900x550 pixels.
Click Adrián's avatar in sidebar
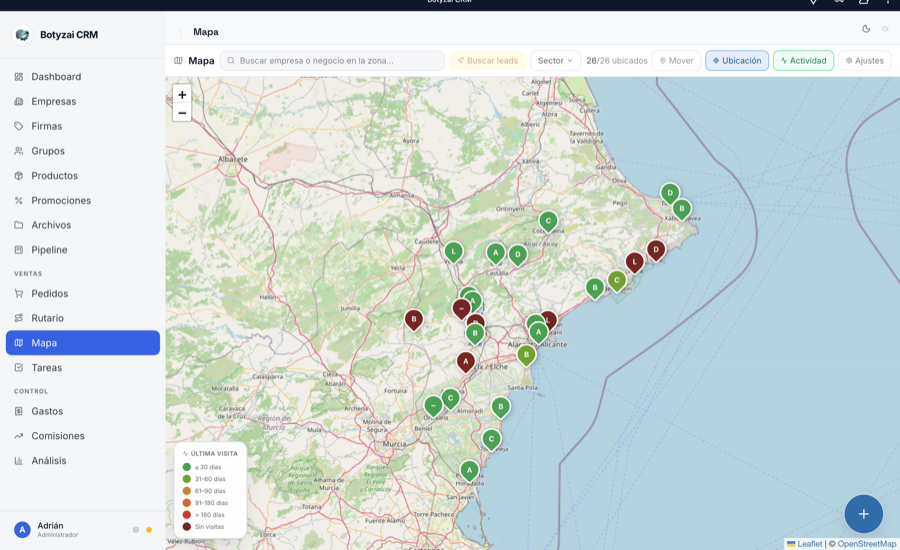point(22,530)
